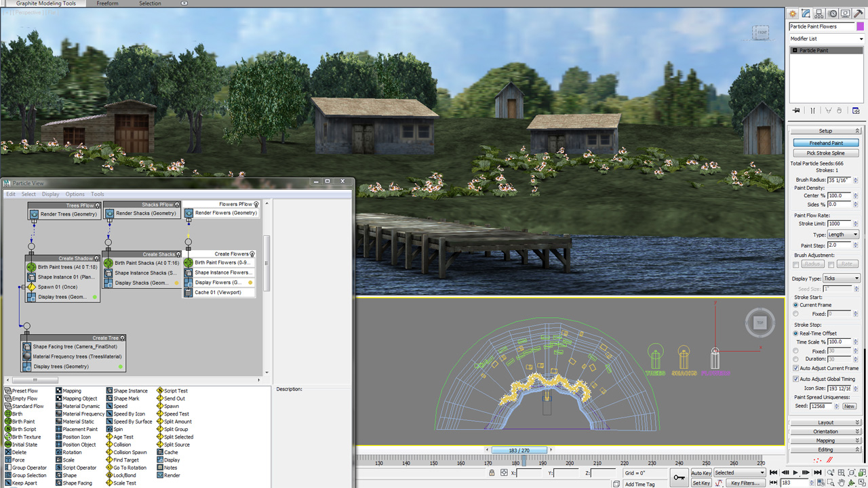Open Time Configuration icon

click(821, 483)
